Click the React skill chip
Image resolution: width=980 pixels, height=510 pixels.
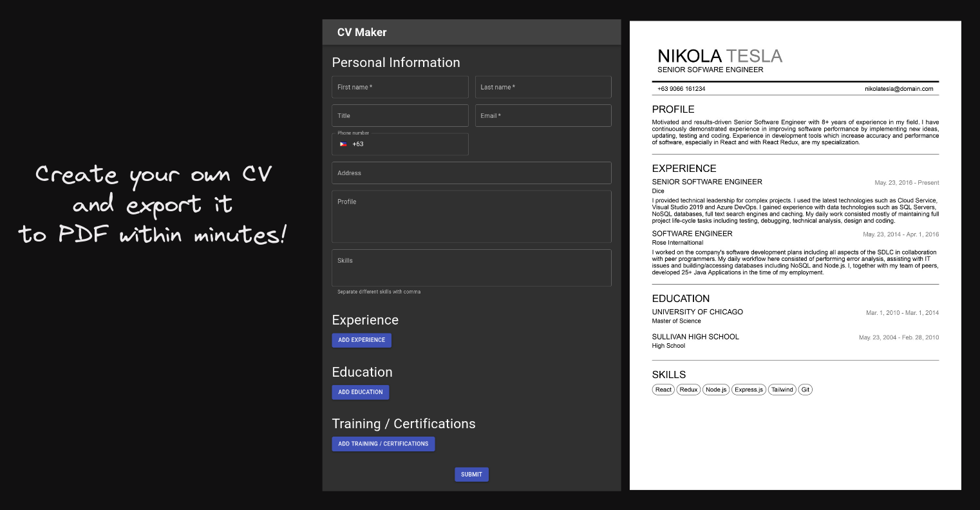pos(663,390)
